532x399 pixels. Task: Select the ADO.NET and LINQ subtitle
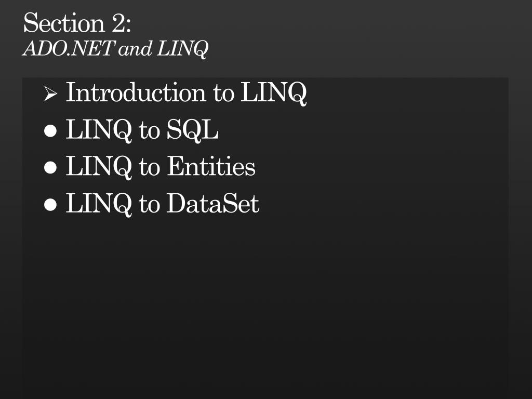115,49
